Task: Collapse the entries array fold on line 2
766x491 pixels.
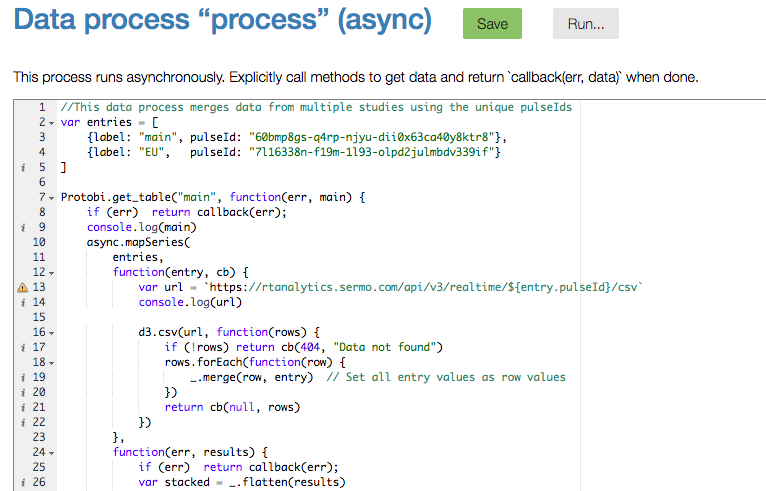Action: (51, 123)
